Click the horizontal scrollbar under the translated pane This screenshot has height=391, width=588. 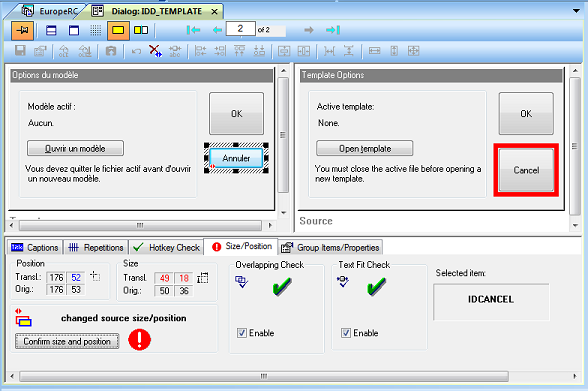pyautogui.click(x=140, y=225)
